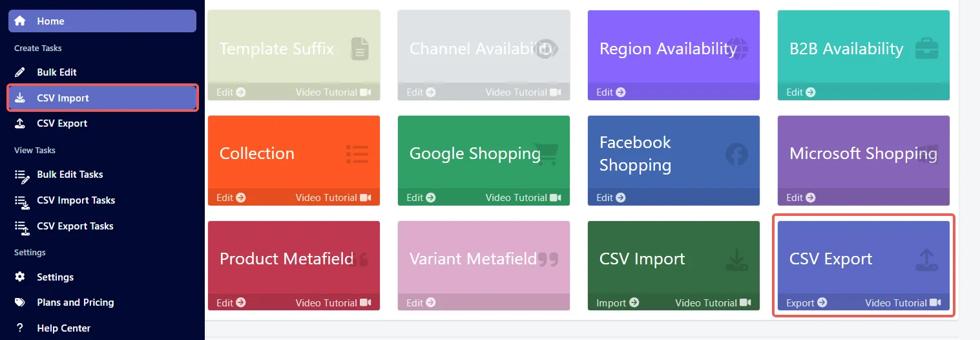
Task: Click the list icon on Collection card
Action: (357, 154)
